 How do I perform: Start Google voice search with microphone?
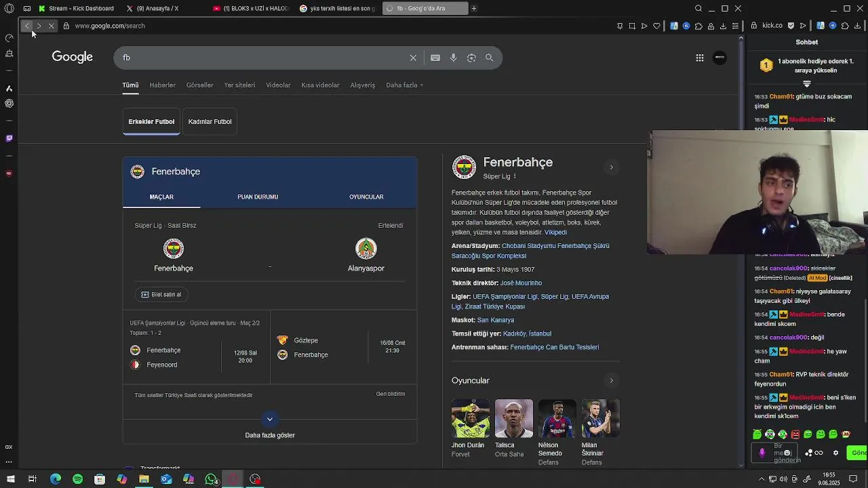click(454, 58)
